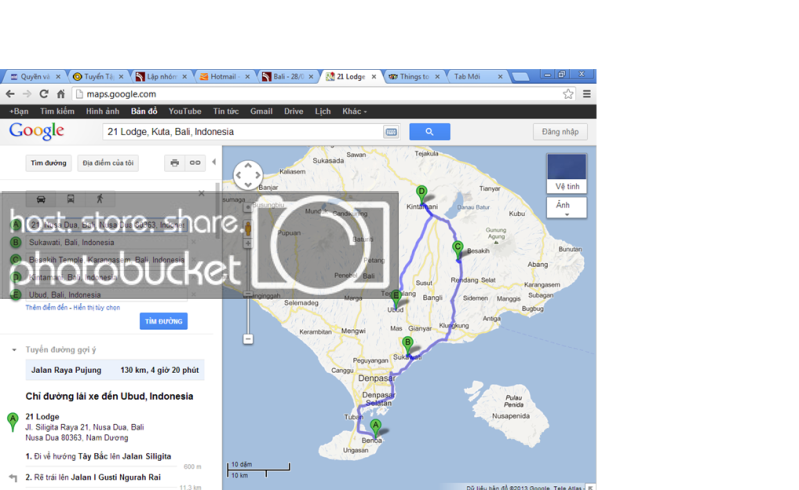Open Tin tức in the Google bar

226,111
